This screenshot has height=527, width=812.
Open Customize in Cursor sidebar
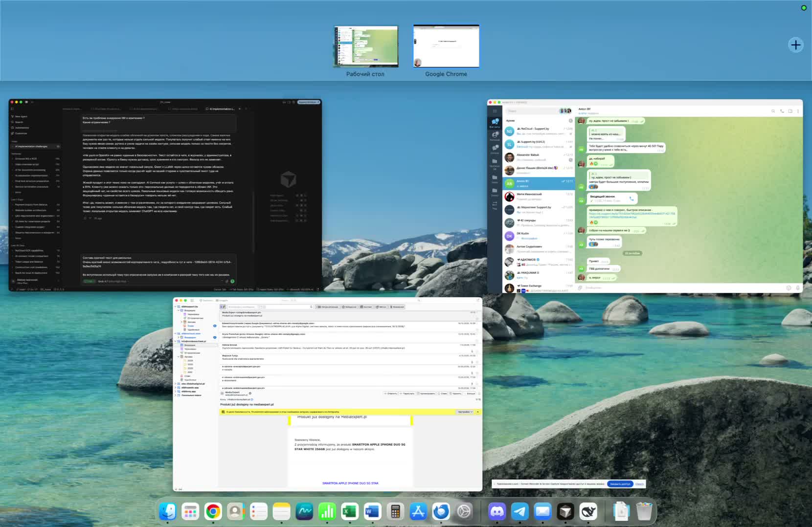coord(20,133)
